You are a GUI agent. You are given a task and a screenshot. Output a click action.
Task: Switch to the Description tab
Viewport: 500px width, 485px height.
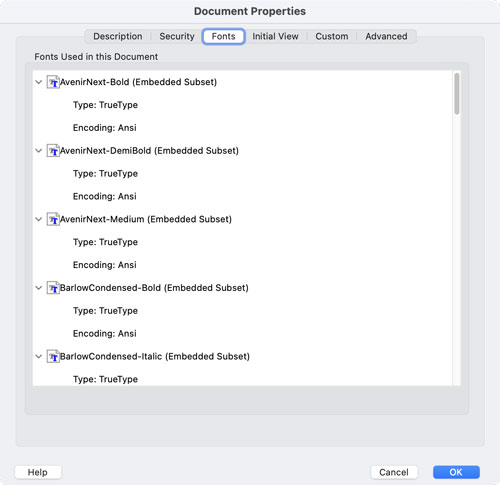point(118,36)
